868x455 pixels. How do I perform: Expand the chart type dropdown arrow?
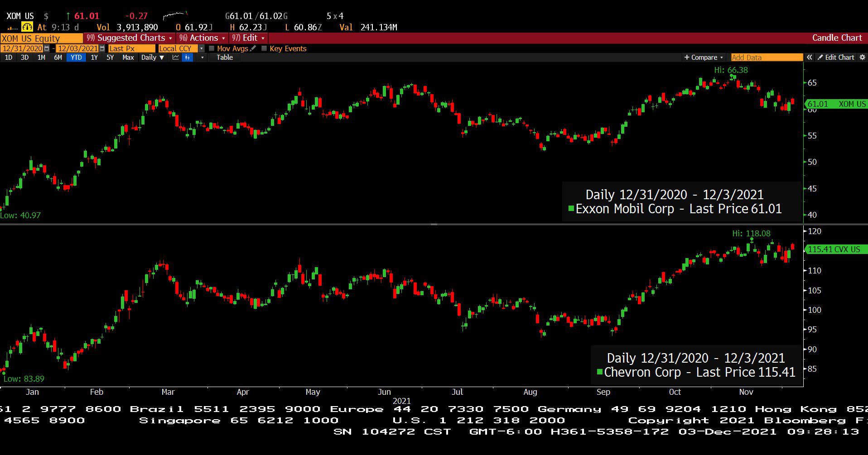tap(202, 57)
